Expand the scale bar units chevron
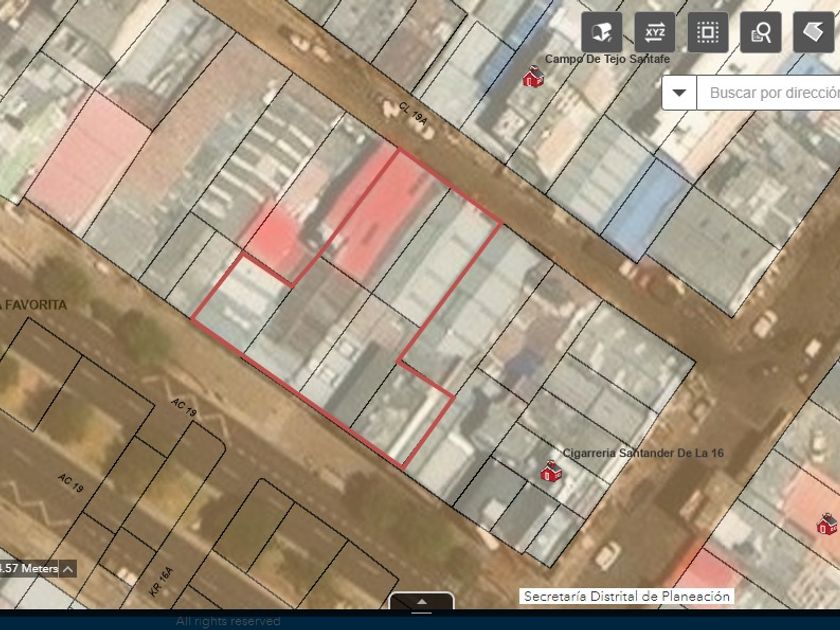Viewport: 840px width, 630px height. coord(68,569)
